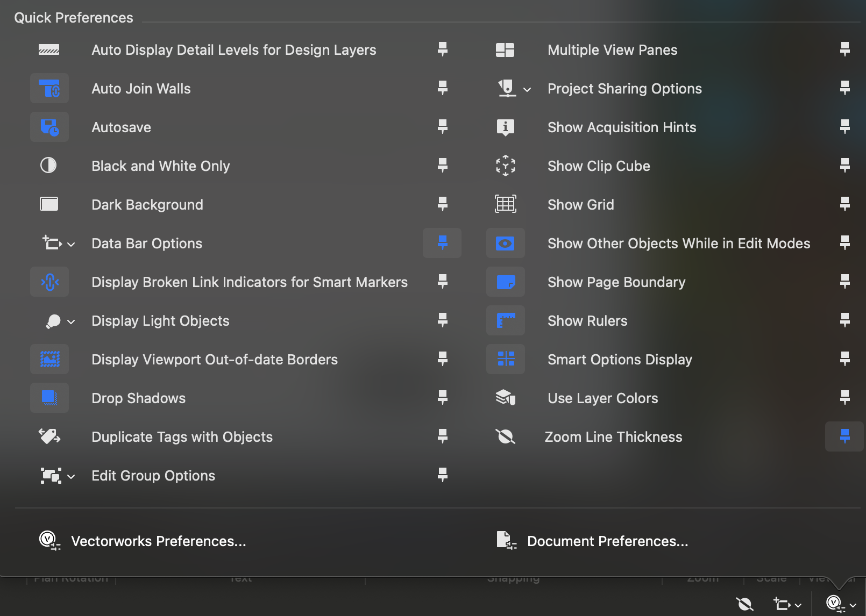Select Black and White Only
Viewport: 866px width, 616px height.
(x=160, y=166)
